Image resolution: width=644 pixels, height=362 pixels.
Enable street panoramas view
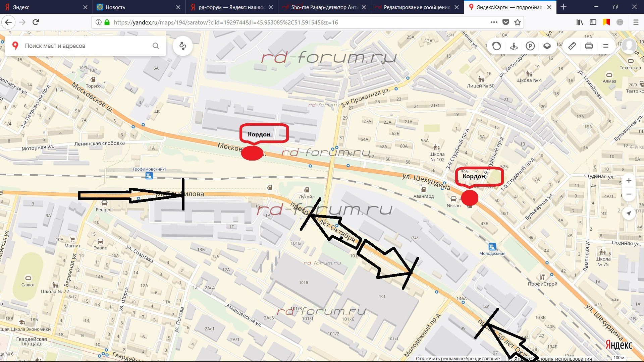(514, 46)
